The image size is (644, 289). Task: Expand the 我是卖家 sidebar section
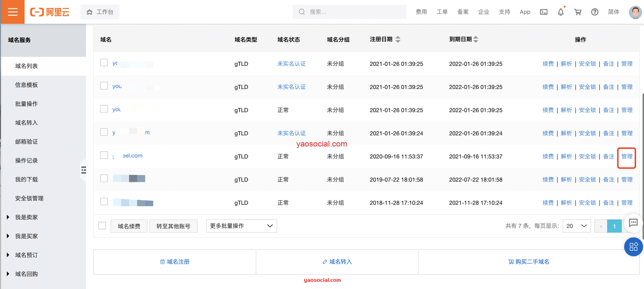click(26, 217)
